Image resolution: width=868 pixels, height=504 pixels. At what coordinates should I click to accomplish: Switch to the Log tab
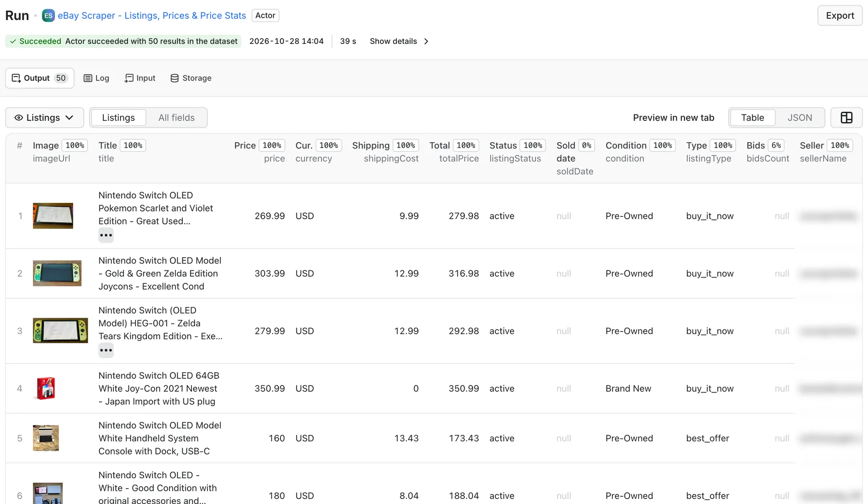point(96,78)
